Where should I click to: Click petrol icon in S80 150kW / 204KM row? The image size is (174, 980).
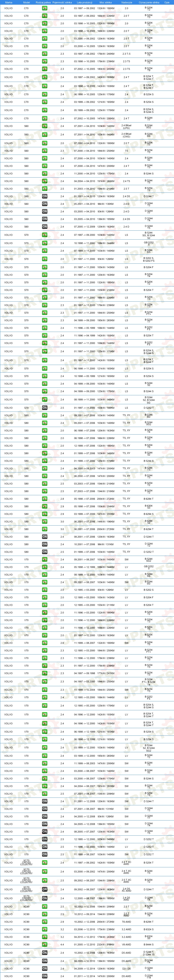point(44,506)
